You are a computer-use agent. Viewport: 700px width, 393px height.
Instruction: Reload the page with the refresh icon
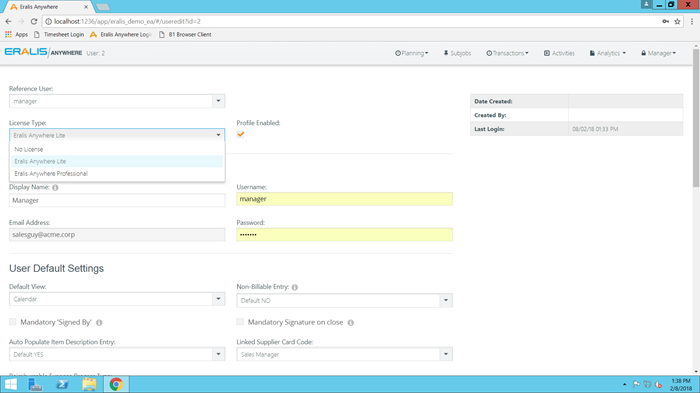[x=34, y=21]
